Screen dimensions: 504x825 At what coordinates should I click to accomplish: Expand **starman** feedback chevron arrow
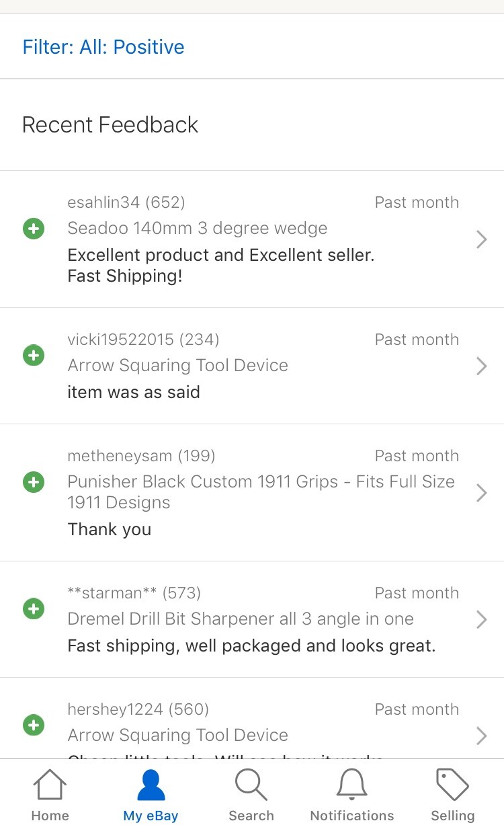coord(481,619)
